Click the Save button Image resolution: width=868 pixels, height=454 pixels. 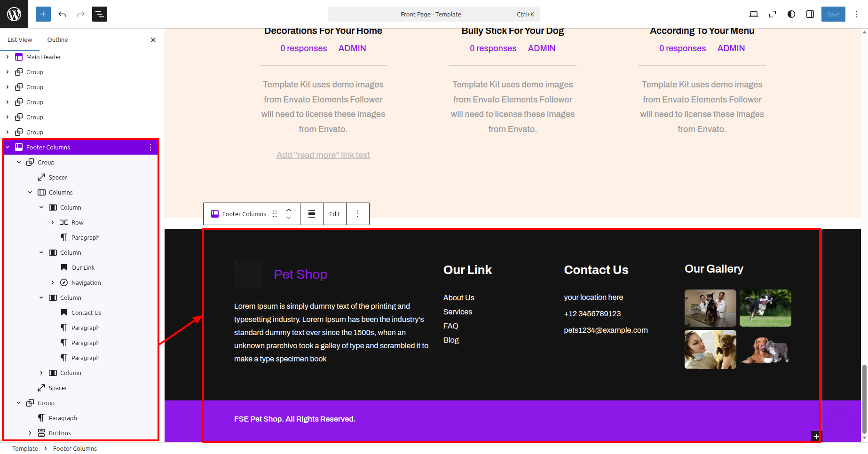point(833,14)
